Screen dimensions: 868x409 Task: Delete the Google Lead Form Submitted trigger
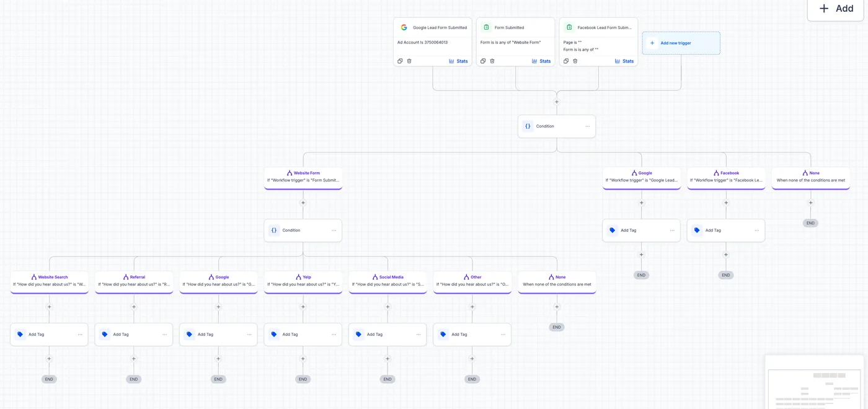[409, 61]
